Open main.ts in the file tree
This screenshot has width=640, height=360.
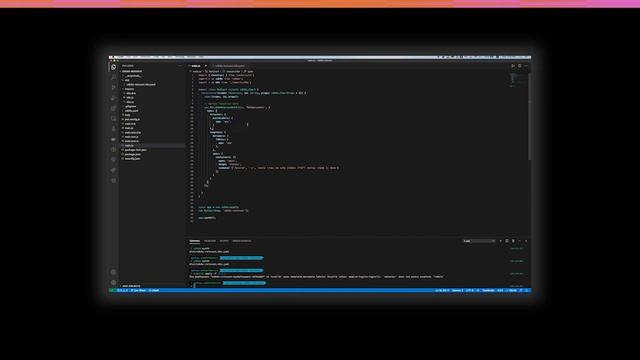click(129, 145)
